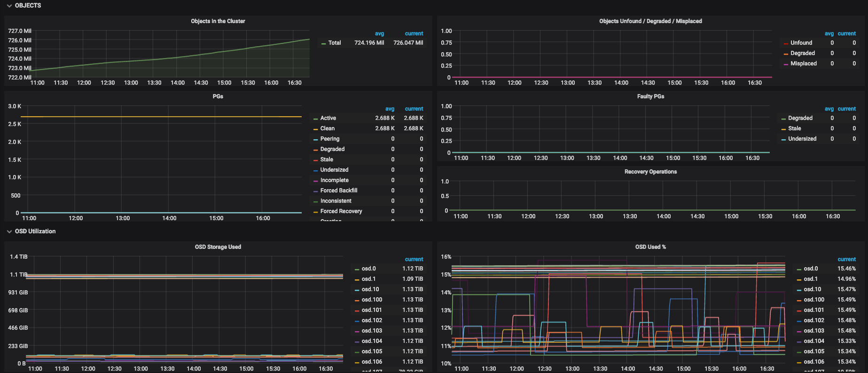
Task: Open Recovery Operations panel title menu
Action: pos(650,172)
